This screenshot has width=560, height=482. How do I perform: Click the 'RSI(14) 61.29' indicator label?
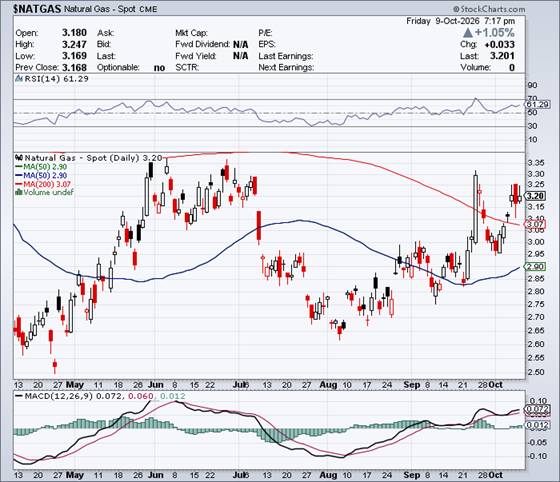click(56, 79)
